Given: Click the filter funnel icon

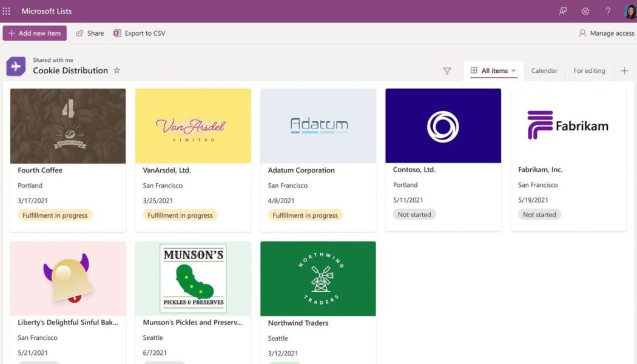Looking at the screenshot, I should coord(447,71).
